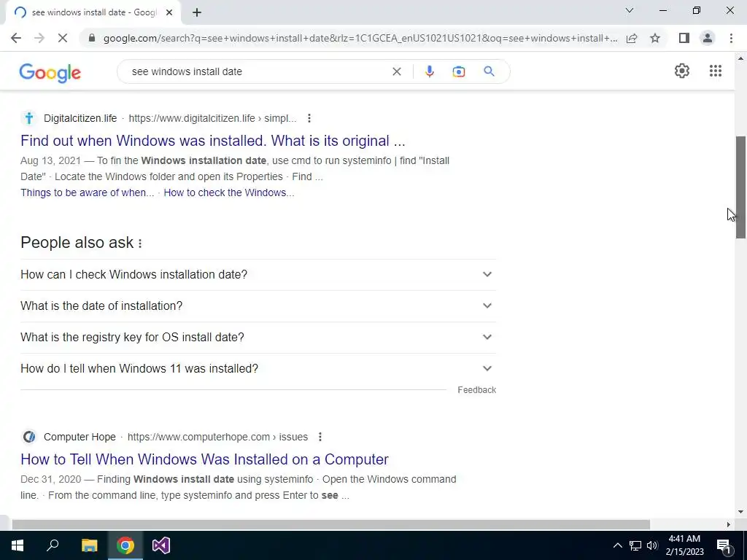Expand 'How do I tell when Windows 11 was installed?'
The image size is (747, 560).
(258, 368)
